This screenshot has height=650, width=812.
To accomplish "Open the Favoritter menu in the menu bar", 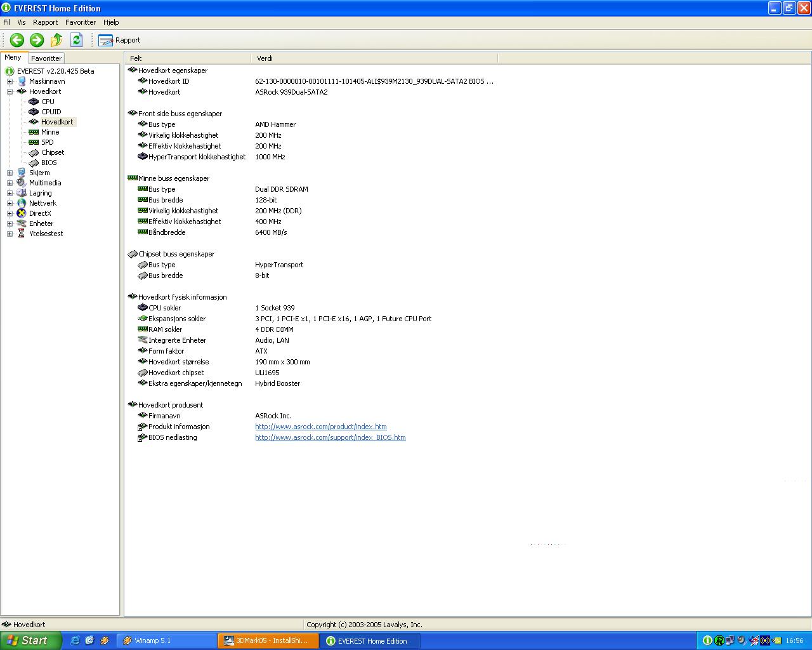I will (81, 22).
